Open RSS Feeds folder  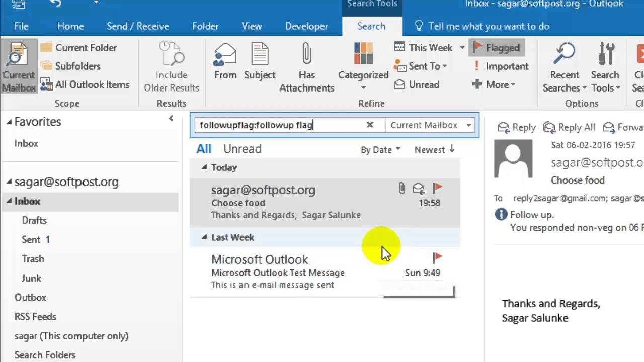35,317
